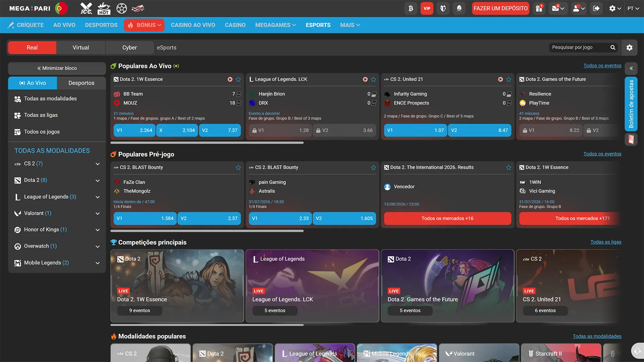Play the CS 2. United 21 live stream
The image size is (644, 362).
pos(500,79)
